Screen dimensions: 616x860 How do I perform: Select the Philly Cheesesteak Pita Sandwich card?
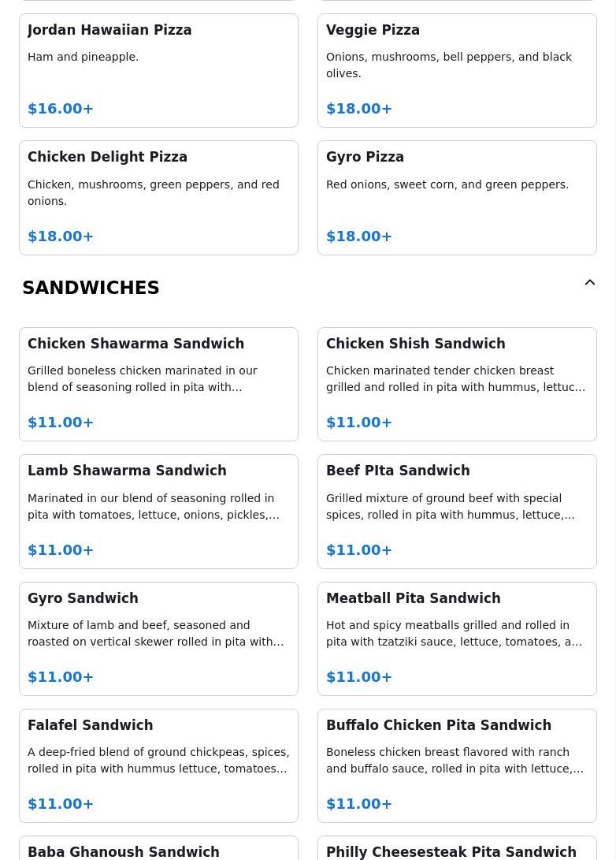click(x=457, y=848)
